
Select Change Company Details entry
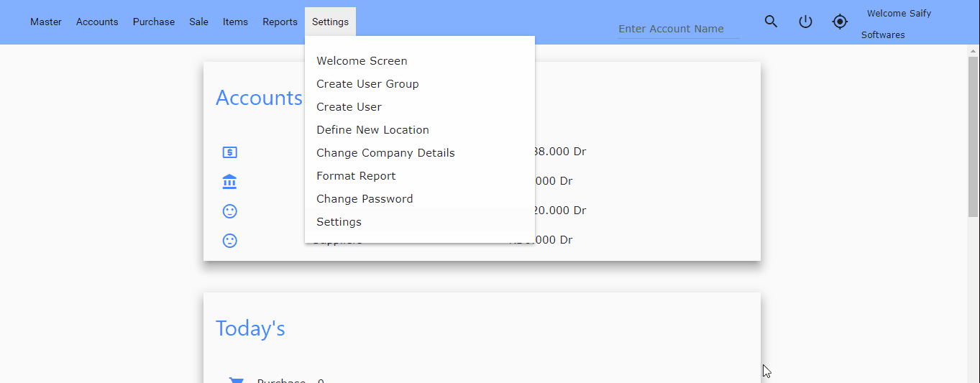[385, 153]
